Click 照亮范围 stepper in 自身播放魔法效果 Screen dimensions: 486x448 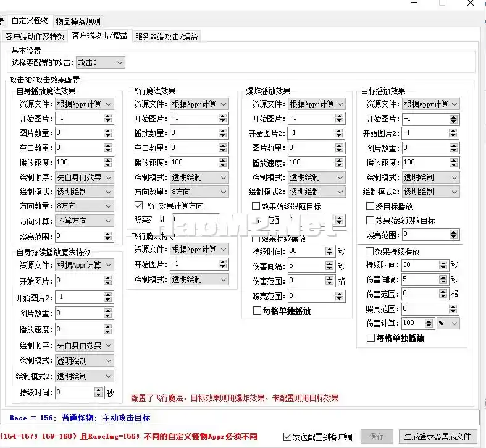(x=107, y=237)
